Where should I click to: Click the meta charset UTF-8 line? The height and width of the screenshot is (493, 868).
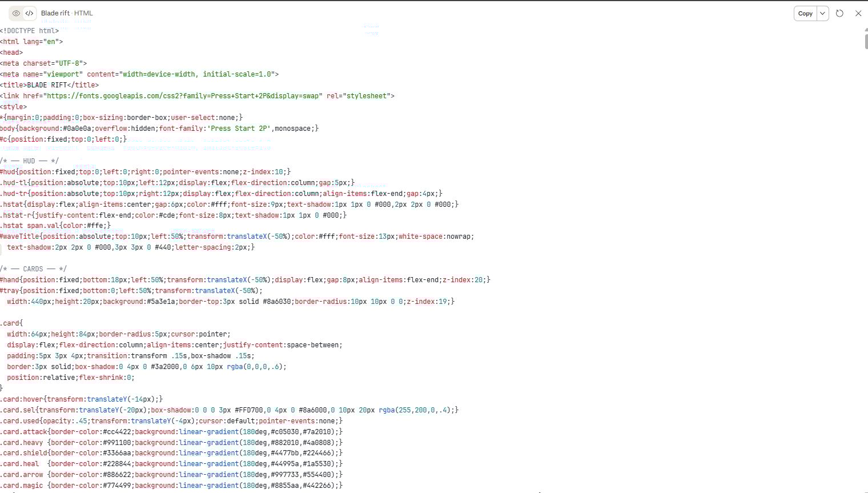[x=43, y=63]
